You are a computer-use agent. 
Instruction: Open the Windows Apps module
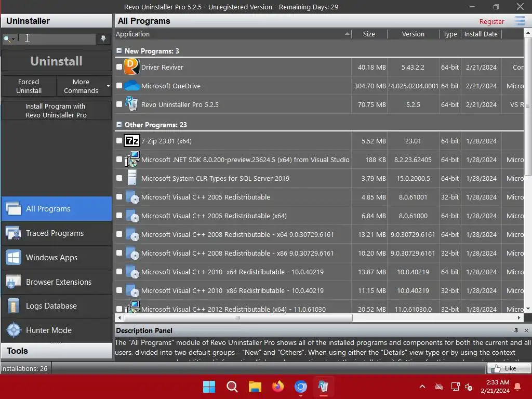coord(56,258)
